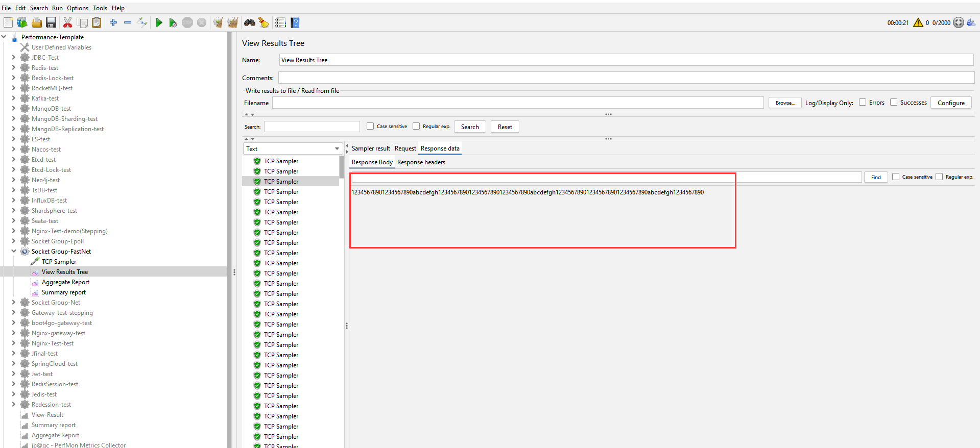
Task: Click the Comments input field
Action: tap(626, 78)
